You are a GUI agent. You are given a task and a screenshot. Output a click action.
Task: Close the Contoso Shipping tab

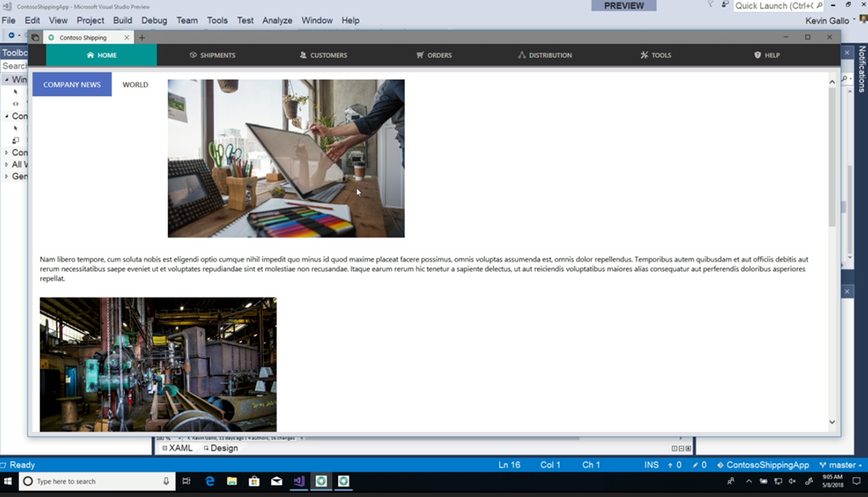pos(127,37)
